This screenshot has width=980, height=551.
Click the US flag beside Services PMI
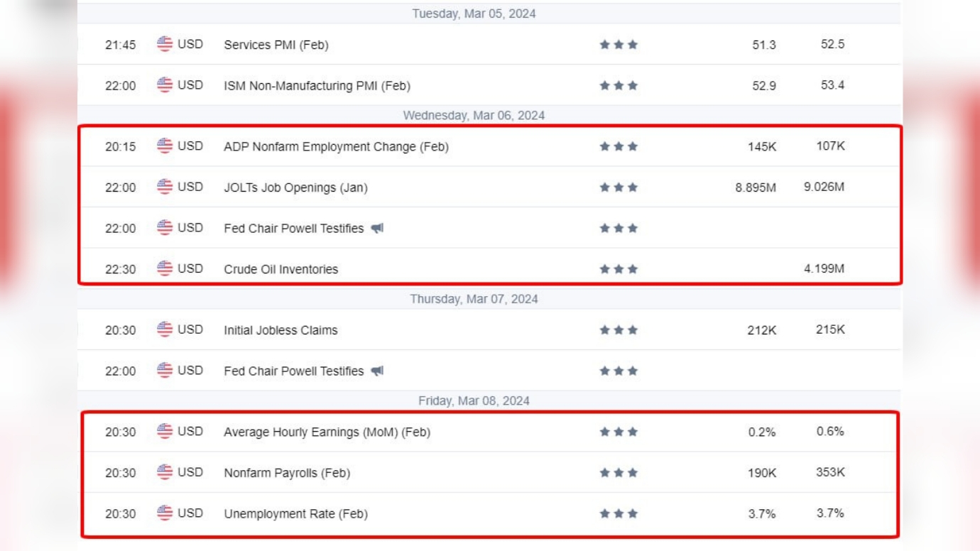coord(165,44)
